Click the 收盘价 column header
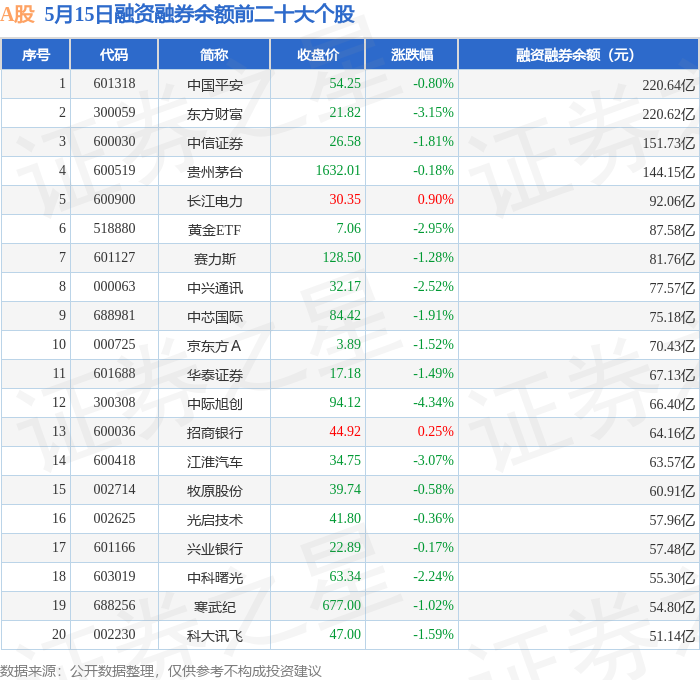 [x=318, y=54]
